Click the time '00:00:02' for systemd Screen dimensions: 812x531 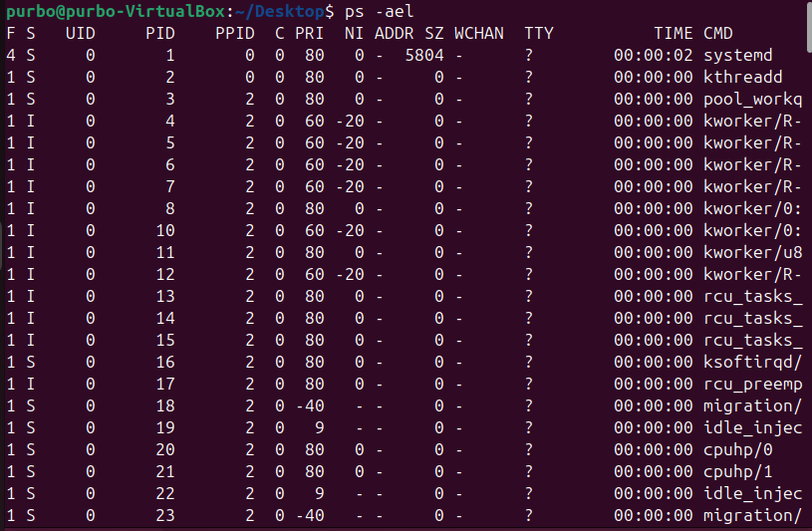coord(653,55)
